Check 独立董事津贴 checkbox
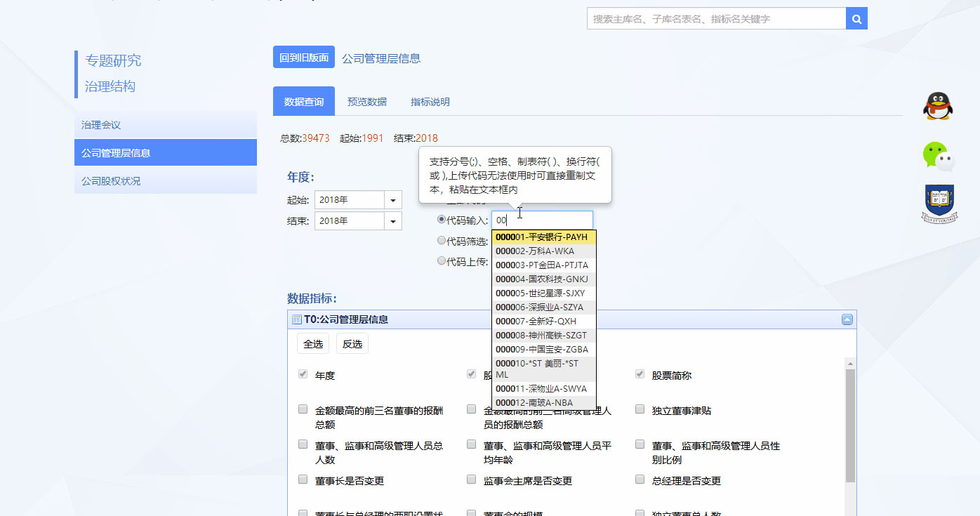 640,409
